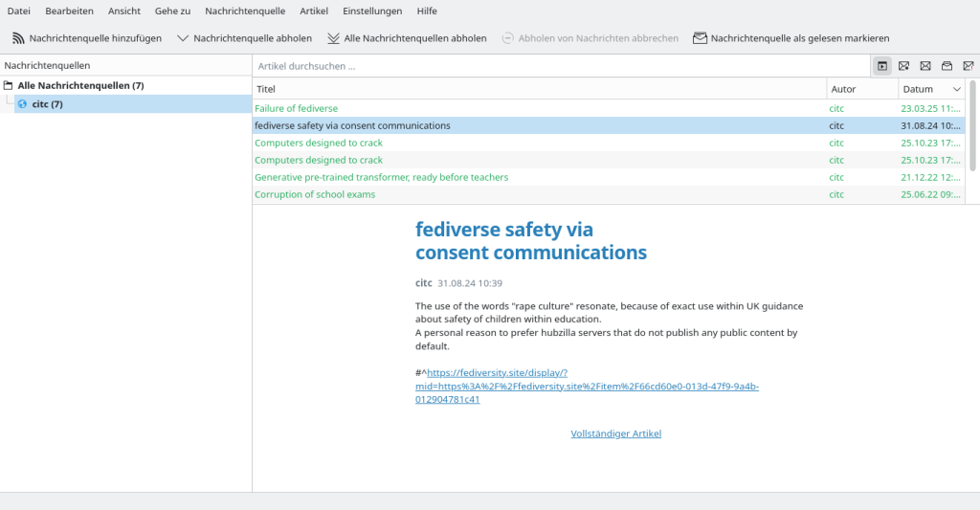This screenshot has height=510, width=980.
Task: Toggle the new articles envelope filter
Action: pyautogui.click(x=925, y=66)
